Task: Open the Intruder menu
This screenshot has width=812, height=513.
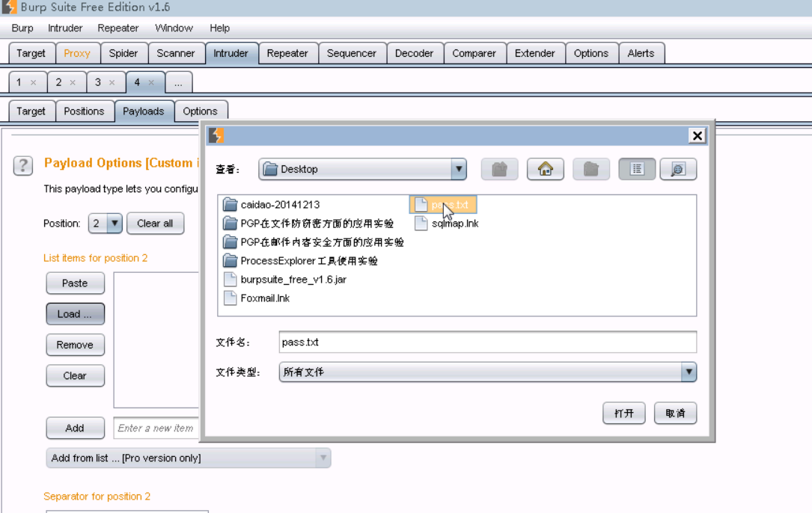Action: tap(65, 28)
